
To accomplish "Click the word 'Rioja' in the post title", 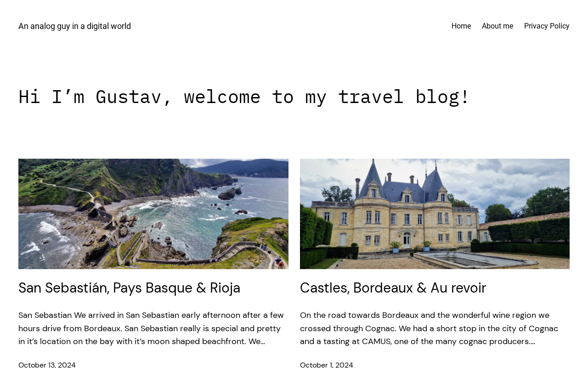I will [225, 288].
